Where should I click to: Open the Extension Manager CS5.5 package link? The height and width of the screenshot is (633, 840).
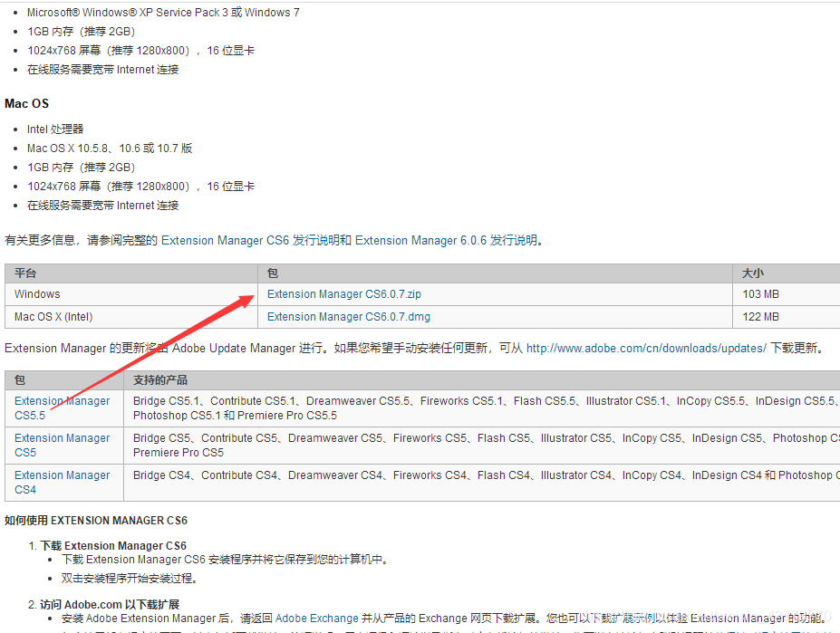coord(63,408)
